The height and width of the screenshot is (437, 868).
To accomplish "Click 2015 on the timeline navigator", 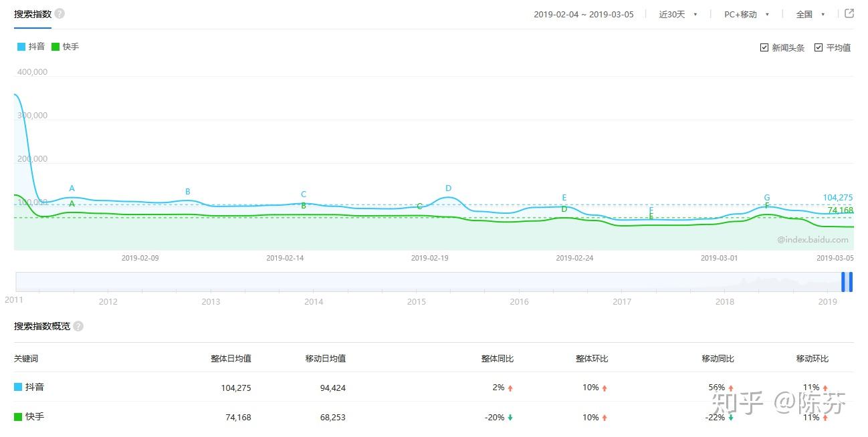I will [x=417, y=302].
